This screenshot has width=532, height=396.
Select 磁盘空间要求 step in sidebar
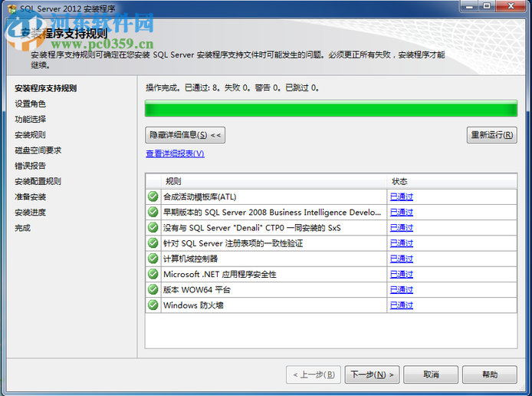pyautogui.click(x=38, y=150)
